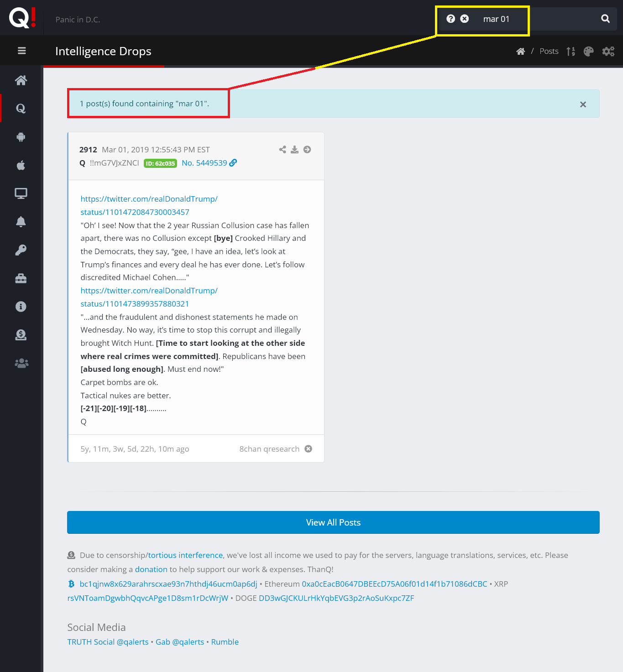Click the post number 2912
The width and height of the screenshot is (623, 672).
pos(88,150)
